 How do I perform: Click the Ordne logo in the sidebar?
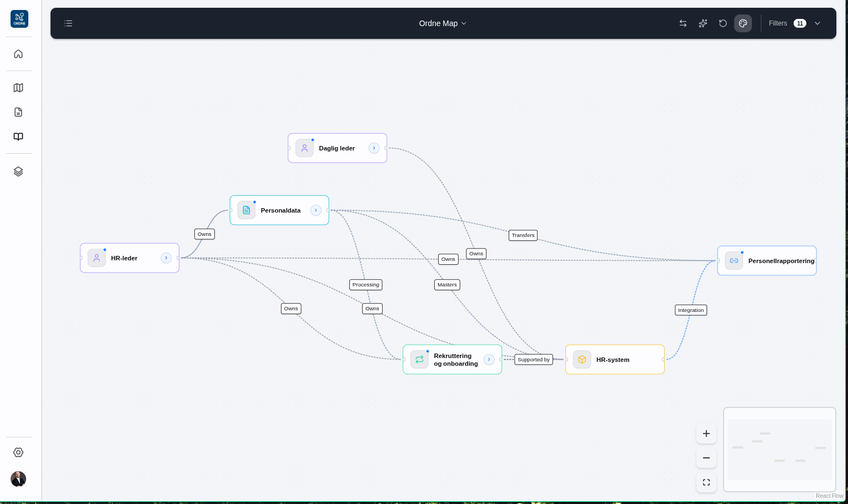click(x=19, y=19)
